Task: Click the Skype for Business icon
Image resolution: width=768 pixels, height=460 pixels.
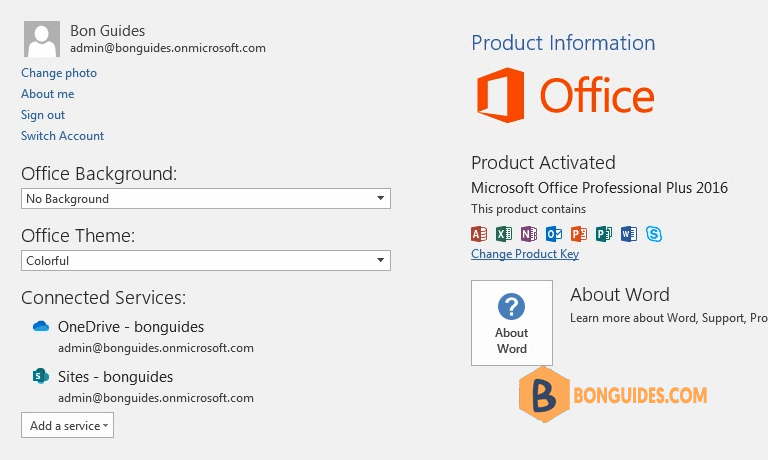Action: [654, 234]
